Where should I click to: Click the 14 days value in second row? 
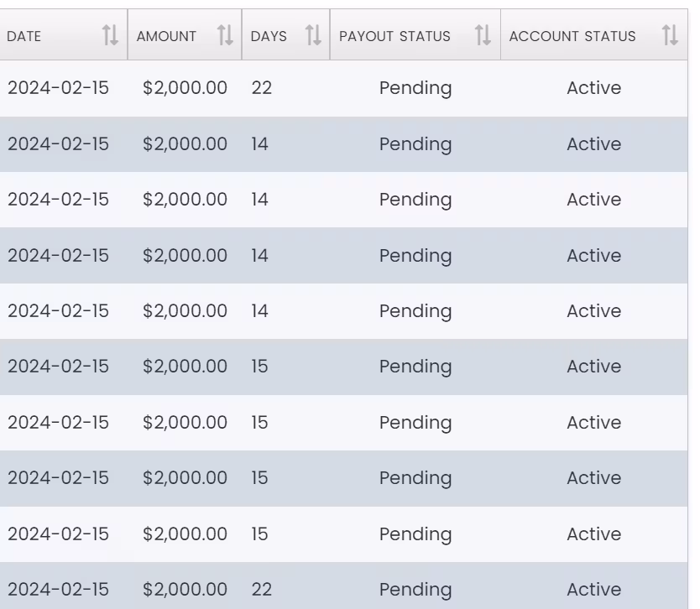pos(259,144)
